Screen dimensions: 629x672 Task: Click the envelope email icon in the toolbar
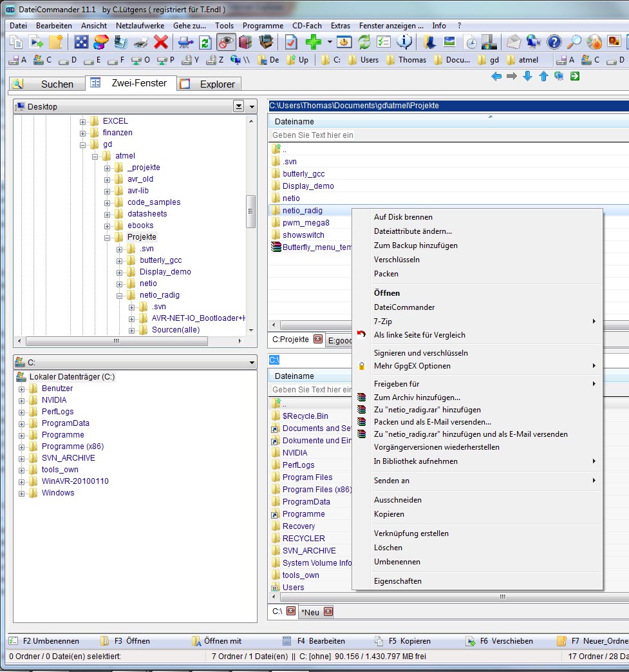point(513,43)
